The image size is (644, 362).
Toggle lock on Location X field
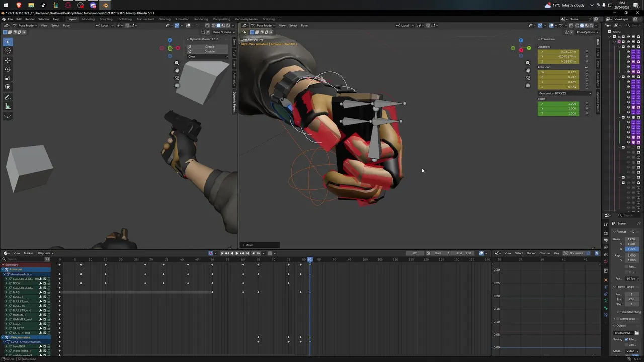click(586, 52)
